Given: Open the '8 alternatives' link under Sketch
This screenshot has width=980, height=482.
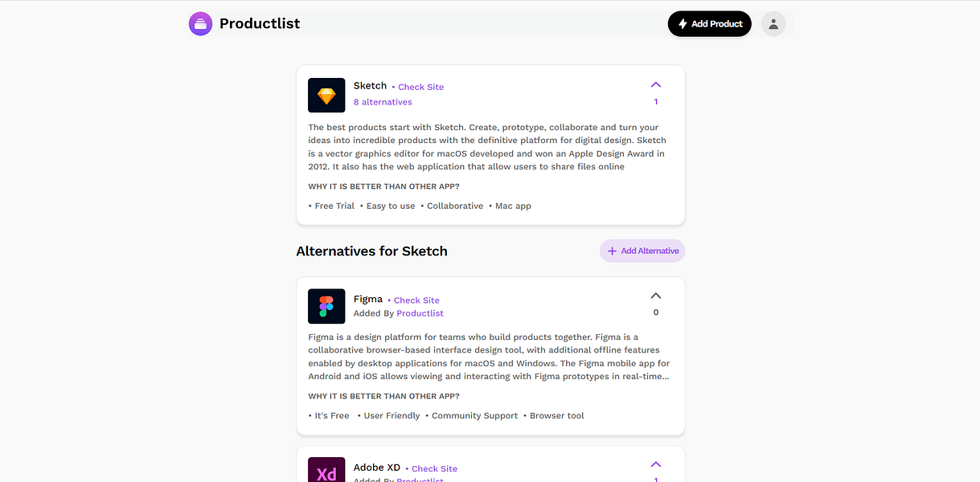Looking at the screenshot, I should coord(383,101).
